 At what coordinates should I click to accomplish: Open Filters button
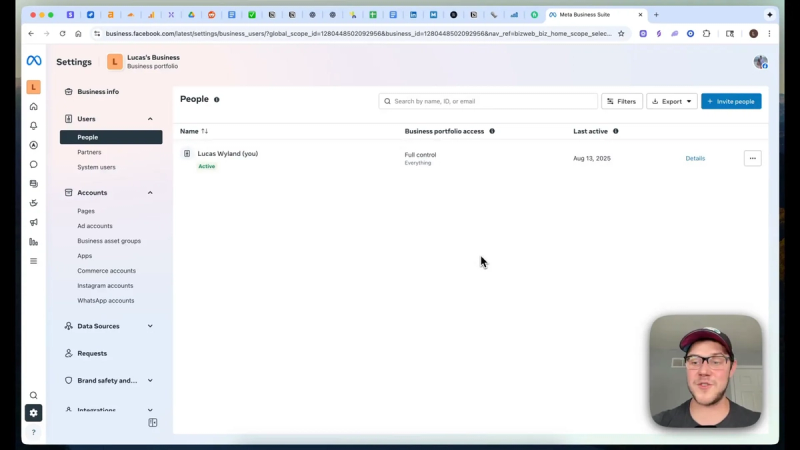[621, 102]
